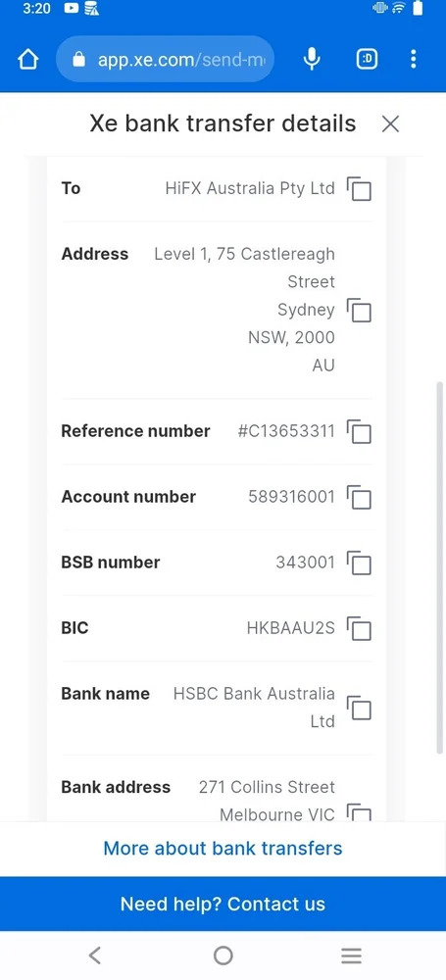Open the browser three-dot overflow menu
The height and width of the screenshot is (980, 446).
pos(413,60)
